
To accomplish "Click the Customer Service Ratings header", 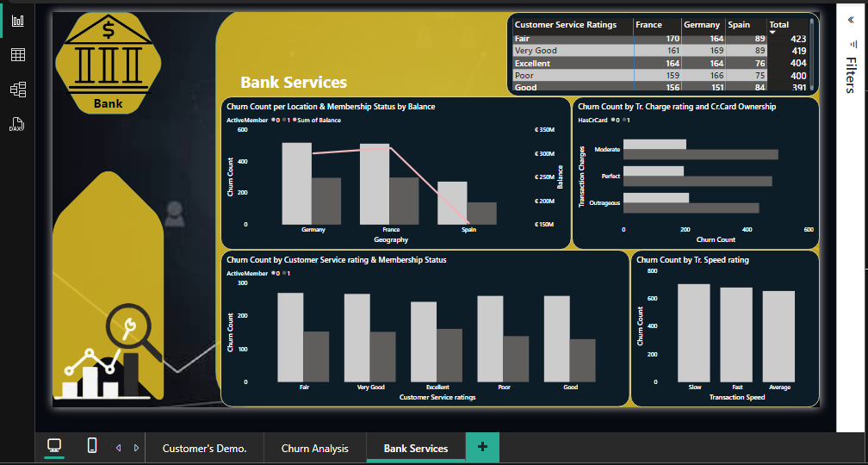I will pos(565,25).
